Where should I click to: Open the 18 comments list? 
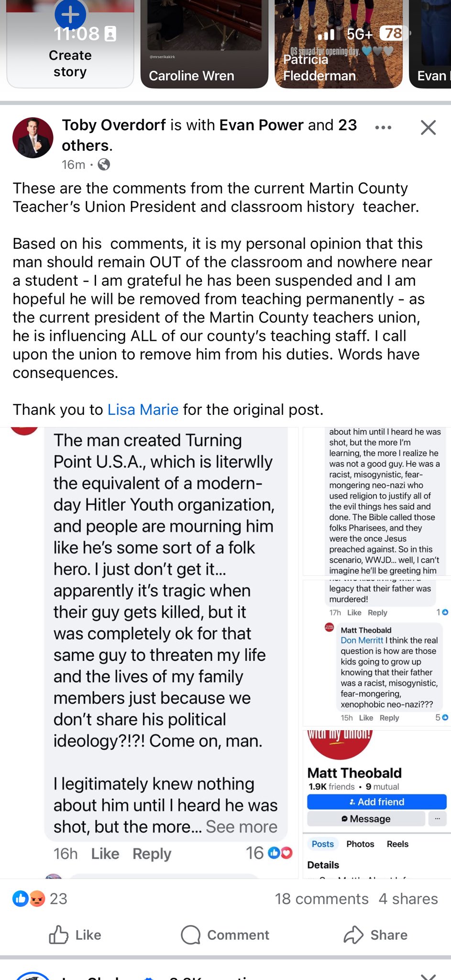click(x=321, y=899)
